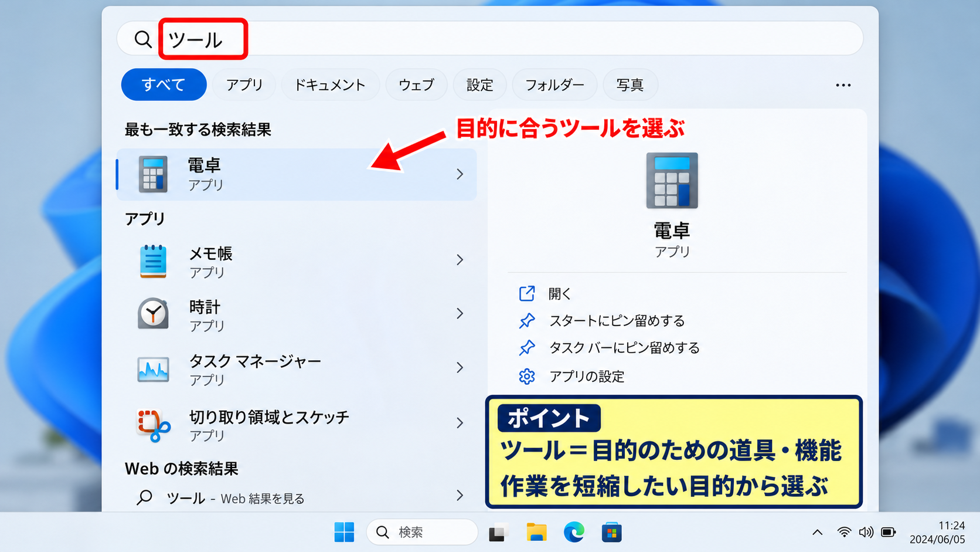The width and height of the screenshot is (980, 552).
Task: Click the magnifier icon in search box
Action: (142, 39)
